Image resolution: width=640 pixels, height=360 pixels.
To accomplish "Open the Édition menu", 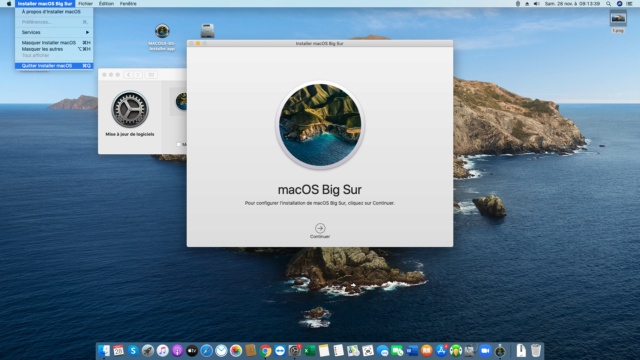I will [106, 4].
